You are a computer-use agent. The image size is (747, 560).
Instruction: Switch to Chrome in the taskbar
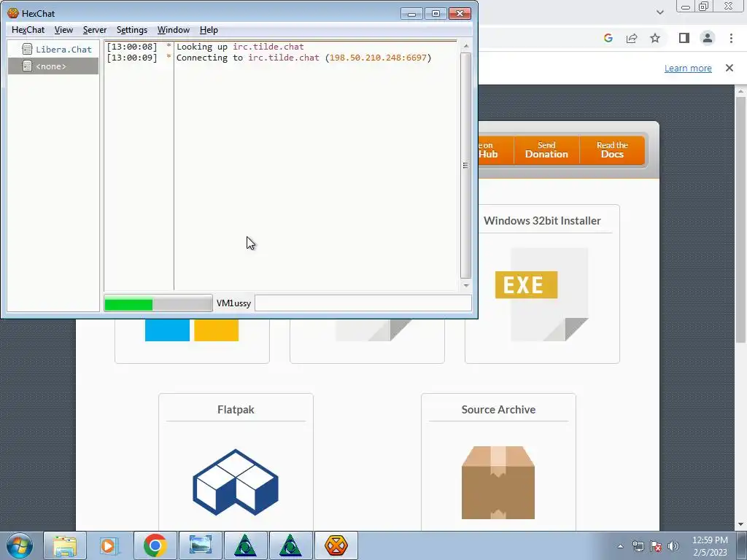tap(155, 545)
